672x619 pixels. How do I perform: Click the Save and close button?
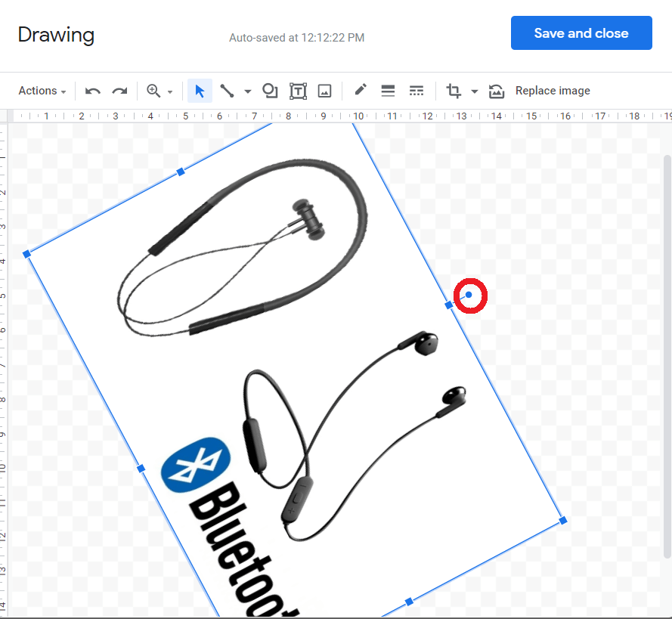[x=581, y=33]
